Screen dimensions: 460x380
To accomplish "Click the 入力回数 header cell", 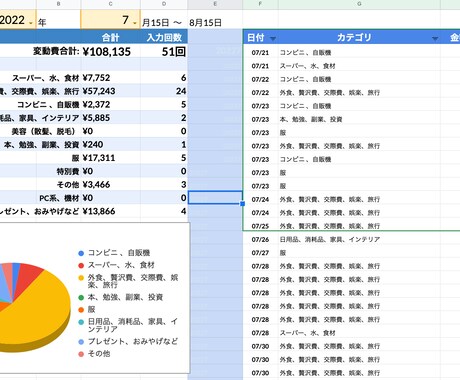I will [x=164, y=37].
